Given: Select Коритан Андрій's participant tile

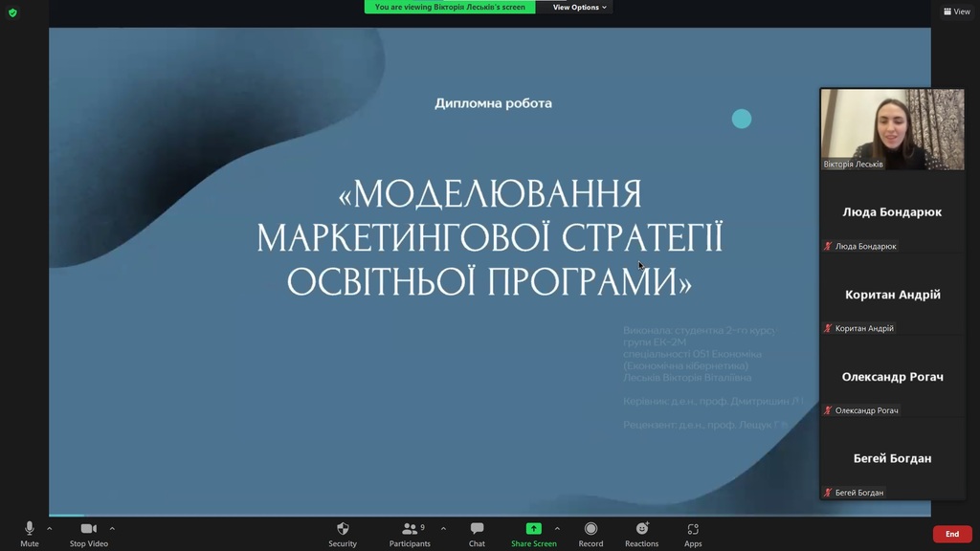Looking at the screenshot, I should click(x=892, y=295).
